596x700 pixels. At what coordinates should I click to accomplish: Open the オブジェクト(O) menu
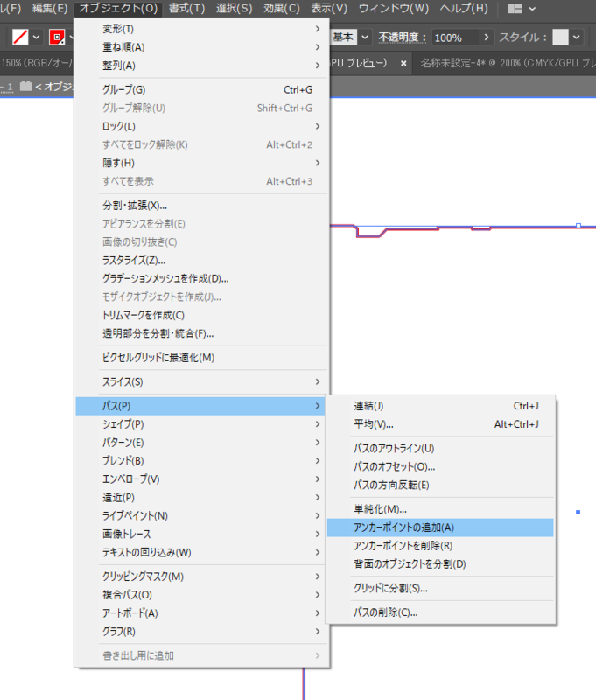pos(118,9)
